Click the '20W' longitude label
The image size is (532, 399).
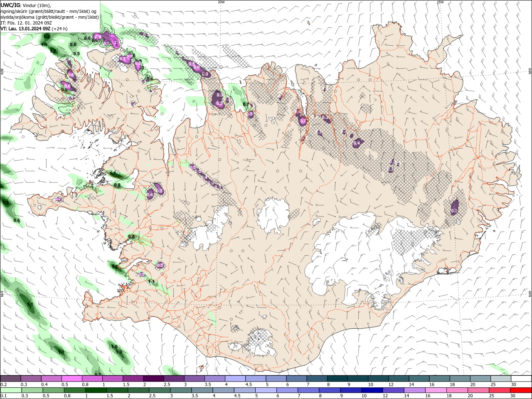221,2
